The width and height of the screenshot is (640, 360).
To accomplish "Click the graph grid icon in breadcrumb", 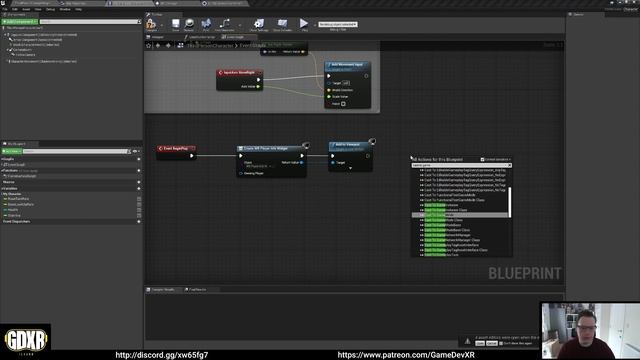I will [x=180, y=45].
